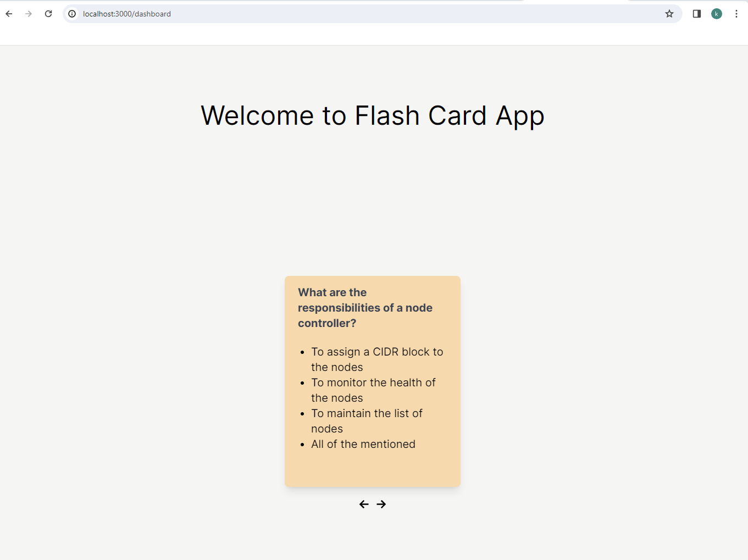Reload the page using the refresh icon

pyautogui.click(x=48, y=14)
